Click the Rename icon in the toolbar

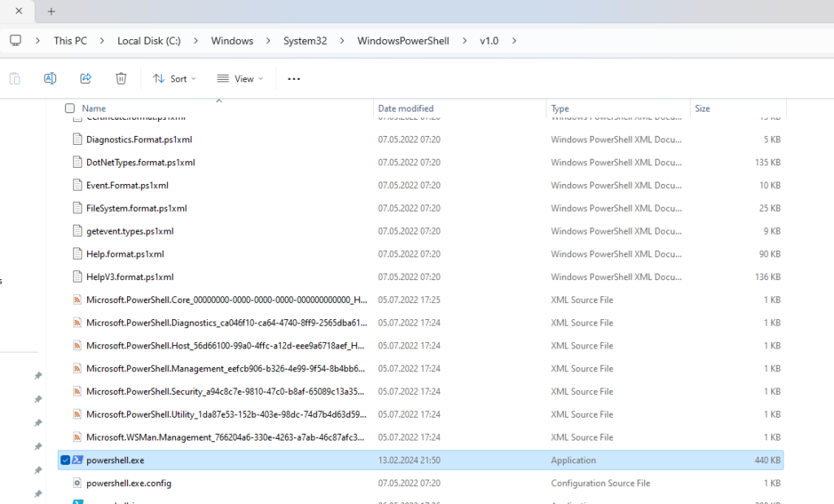(50, 79)
